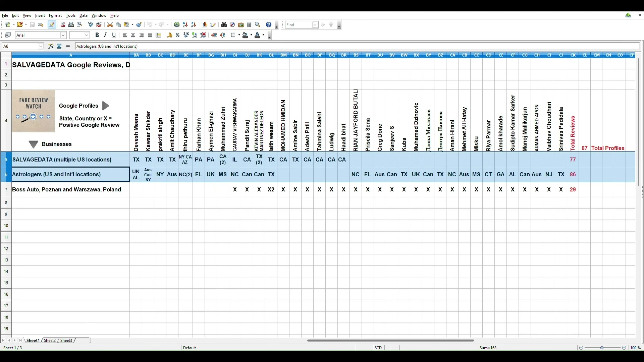Align text right
The image size is (644, 362).
point(142,35)
